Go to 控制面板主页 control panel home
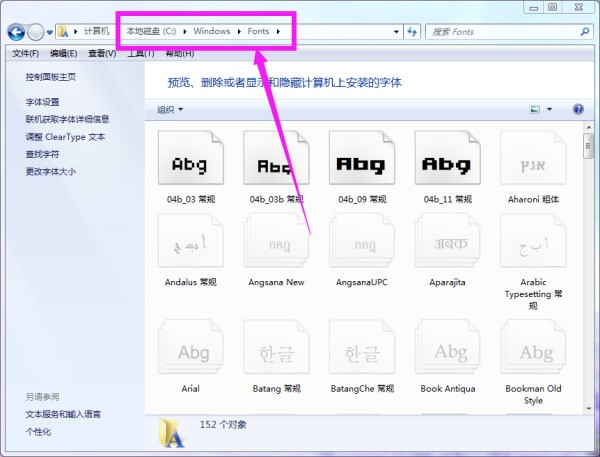Image resolution: width=600 pixels, height=457 pixels. pos(50,77)
